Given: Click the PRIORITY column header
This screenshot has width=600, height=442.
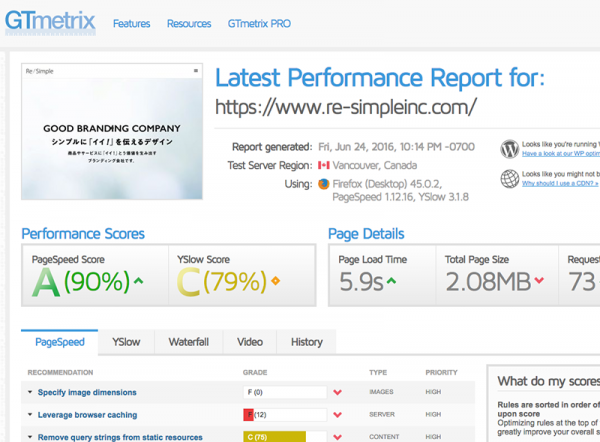Looking at the screenshot, I should click(441, 372).
